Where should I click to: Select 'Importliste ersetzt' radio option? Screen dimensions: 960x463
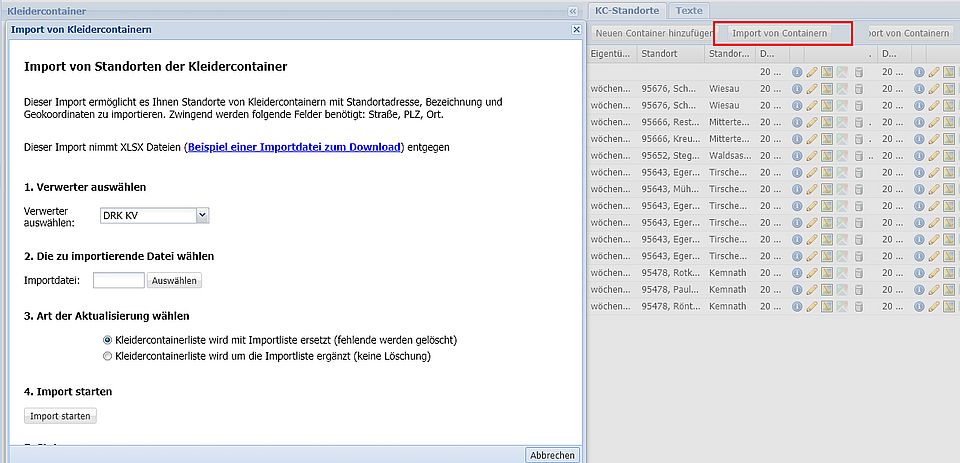[108, 340]
